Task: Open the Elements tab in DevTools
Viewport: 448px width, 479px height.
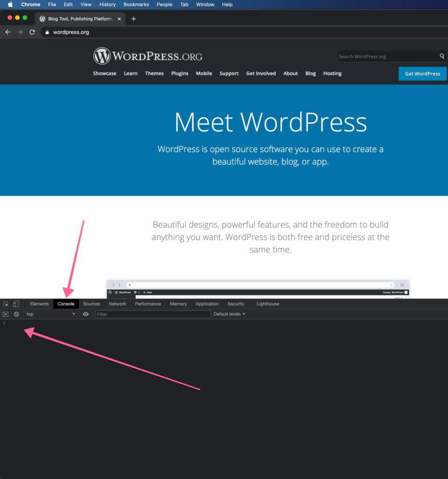Action: pyautogui.click(x=39, y=304)
